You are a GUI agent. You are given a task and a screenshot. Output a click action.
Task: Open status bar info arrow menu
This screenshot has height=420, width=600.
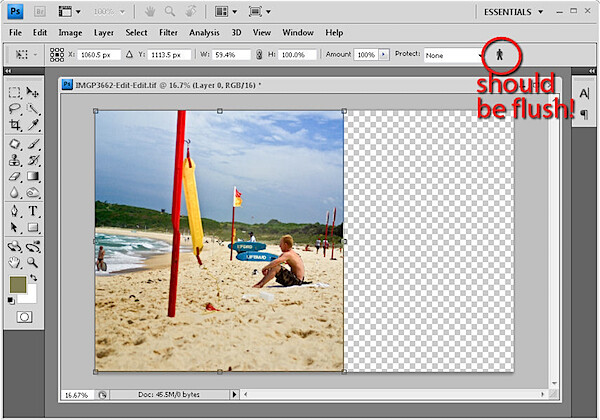coord(234,394)
